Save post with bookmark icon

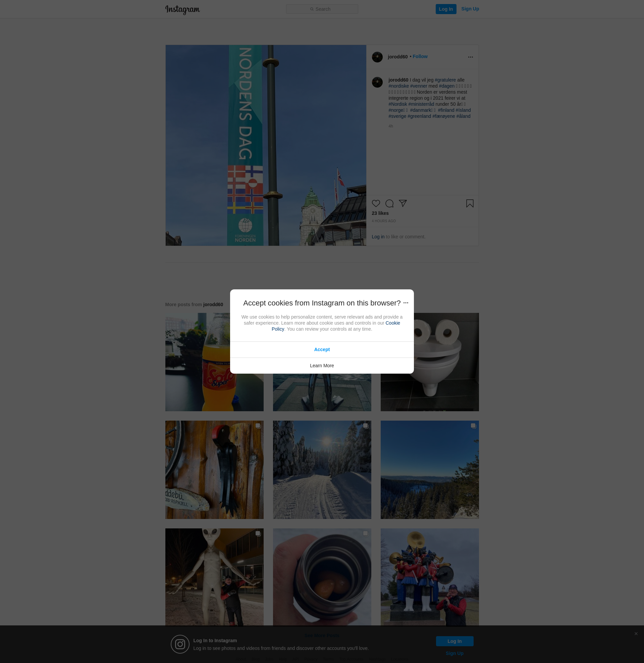click(470, 203)
